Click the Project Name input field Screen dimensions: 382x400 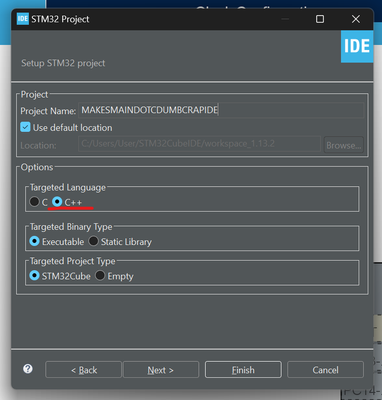pos(221,110)
